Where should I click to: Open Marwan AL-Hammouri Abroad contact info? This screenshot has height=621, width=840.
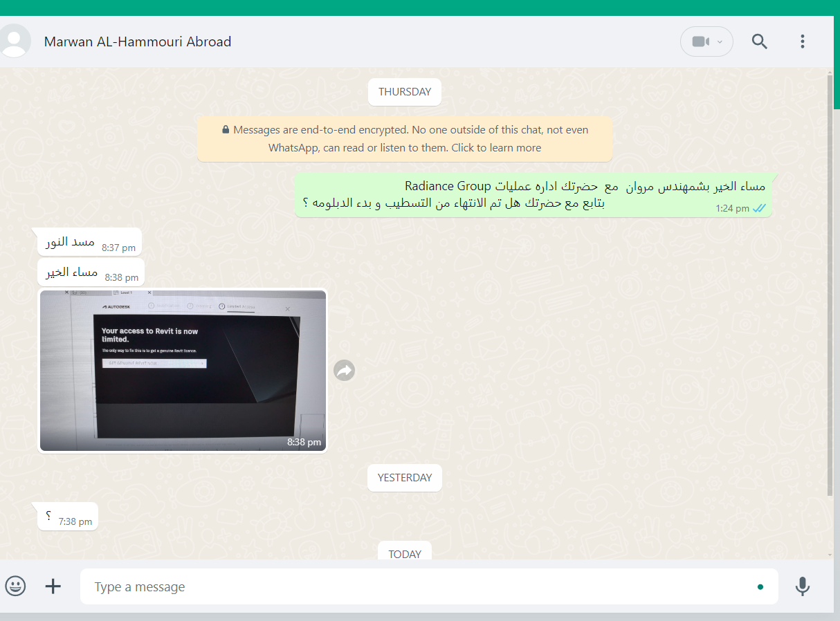click(138, 41)
